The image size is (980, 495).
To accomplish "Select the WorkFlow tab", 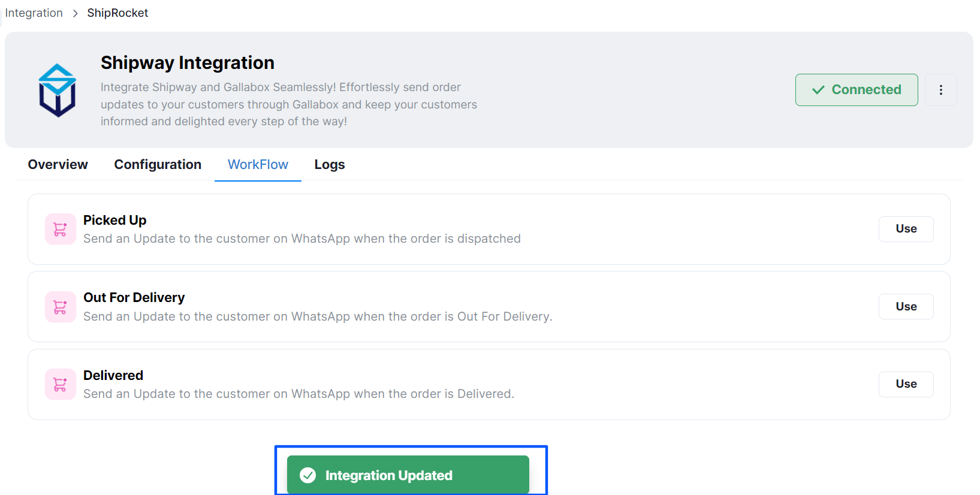I will tap(258, 164).
